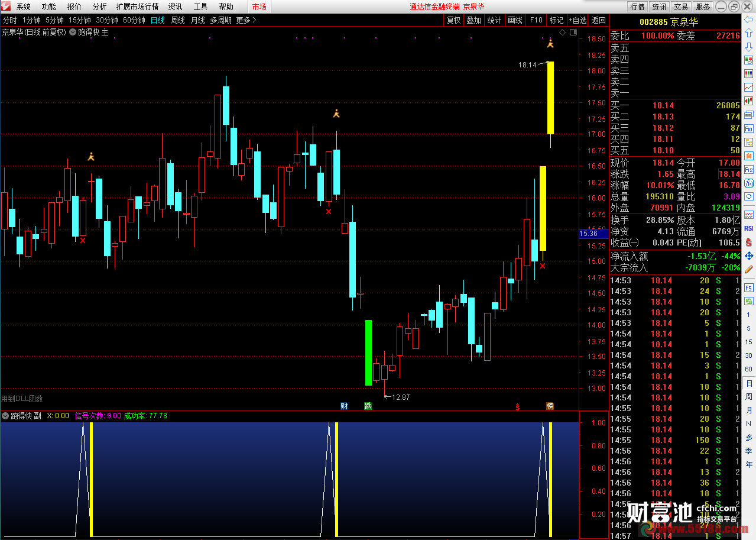Click the colored grid list icon in sidebar

(748, 73)
